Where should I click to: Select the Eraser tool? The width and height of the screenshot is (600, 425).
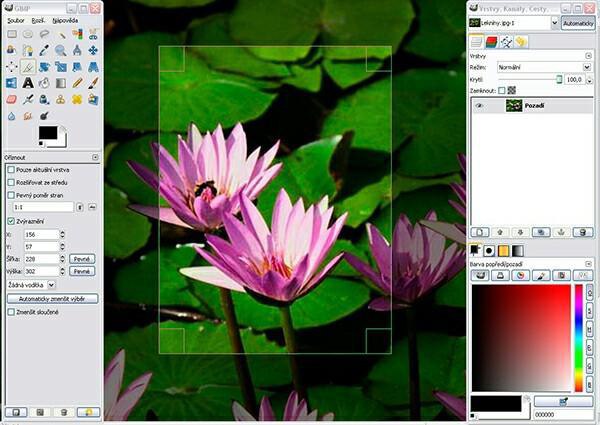[12, 99]
